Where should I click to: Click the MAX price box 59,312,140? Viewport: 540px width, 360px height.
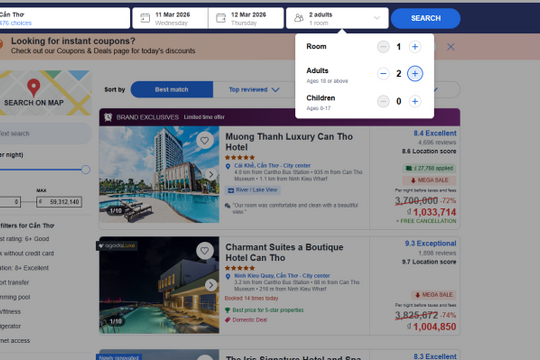[x=59, y=202]
